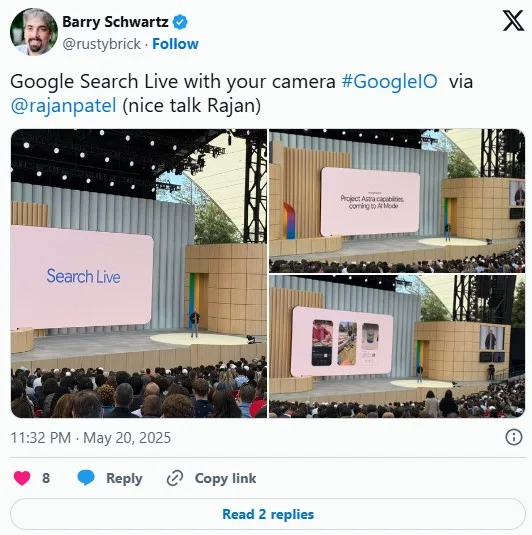Click the Barry Schwartz display name
Image resolution: width=532 pixels, height=535 pixels.
pyautogui.click(x=115, y=22)
